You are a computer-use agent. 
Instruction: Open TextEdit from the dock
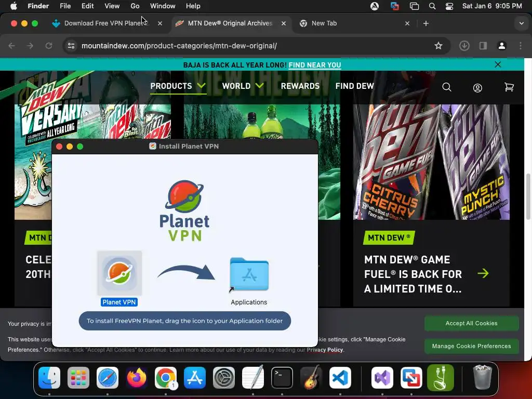pyautogui.click(x=253, y=378)
